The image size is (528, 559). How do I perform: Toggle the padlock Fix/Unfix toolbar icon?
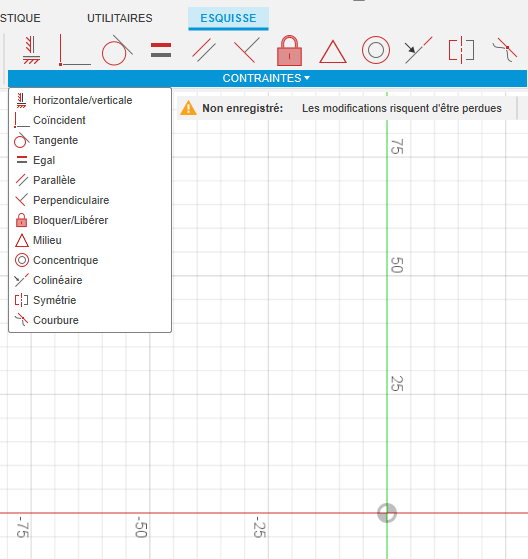pyautogui.click(x=289, y=50)
